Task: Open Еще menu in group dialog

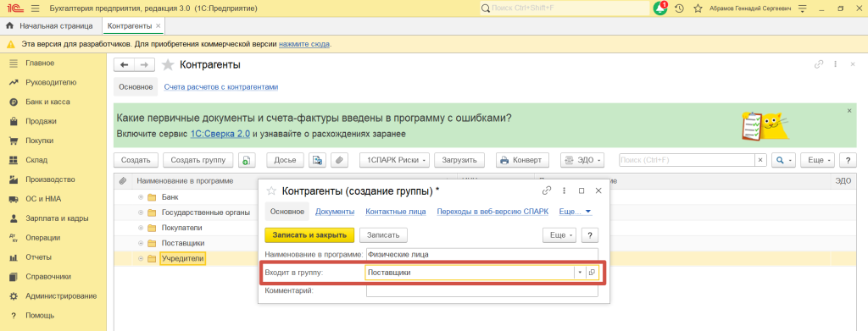Action: [x=560, y=234]
